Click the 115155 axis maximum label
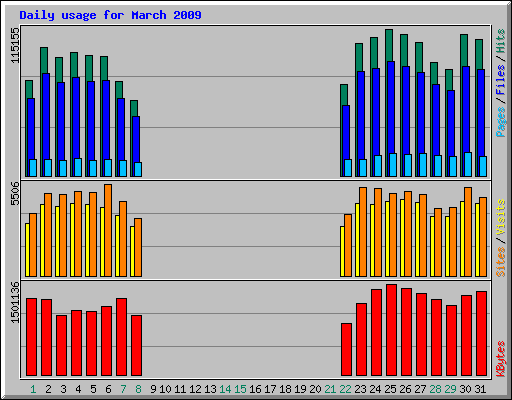 15,45
